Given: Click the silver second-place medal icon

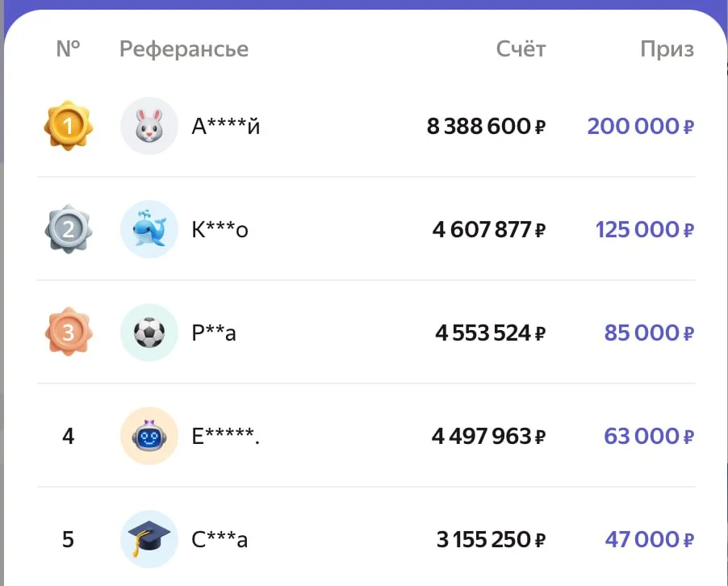Looking at the screenshot, I should [x=69, y=229].
